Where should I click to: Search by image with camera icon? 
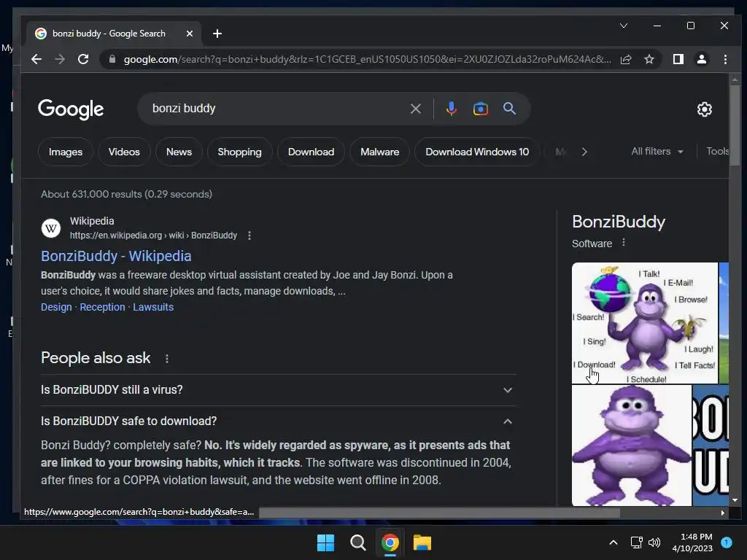[x=480, y=109]
